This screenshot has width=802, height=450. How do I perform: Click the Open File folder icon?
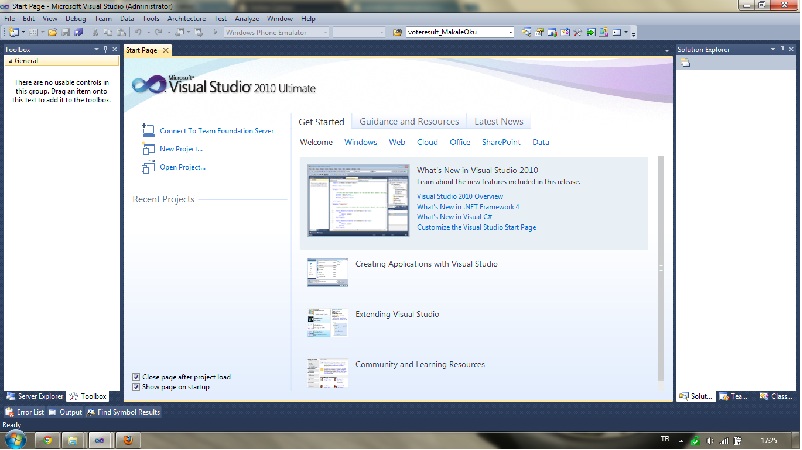pyautogui.click(x=52, y=32)
